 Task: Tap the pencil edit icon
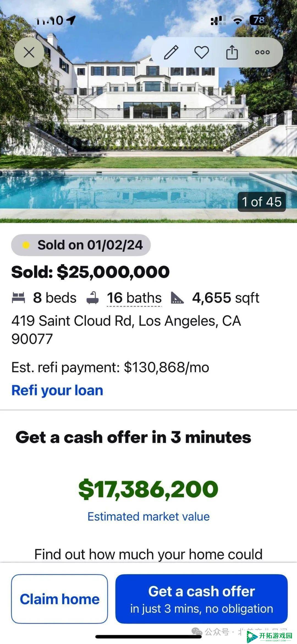click(x=171, y=52)
